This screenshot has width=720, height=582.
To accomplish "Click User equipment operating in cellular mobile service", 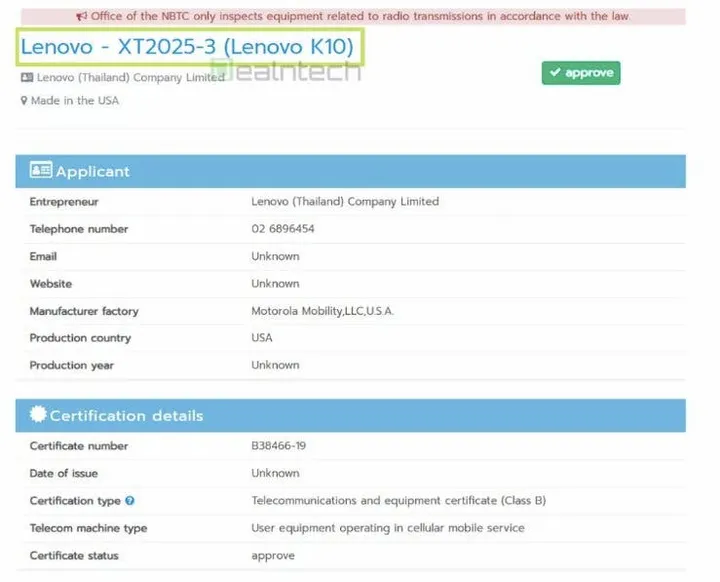I will pos(388,528).
